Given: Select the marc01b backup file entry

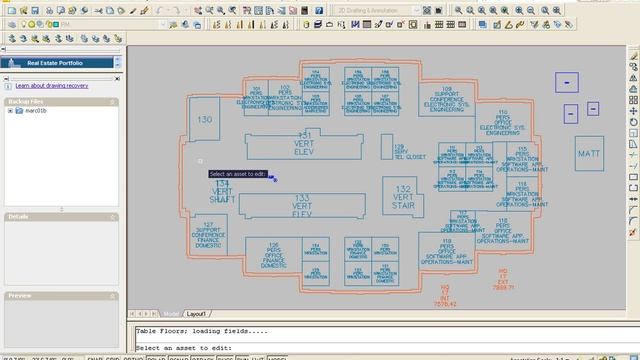Looking at the screenshot, I should pyautogui.click(x=36, y=111).
